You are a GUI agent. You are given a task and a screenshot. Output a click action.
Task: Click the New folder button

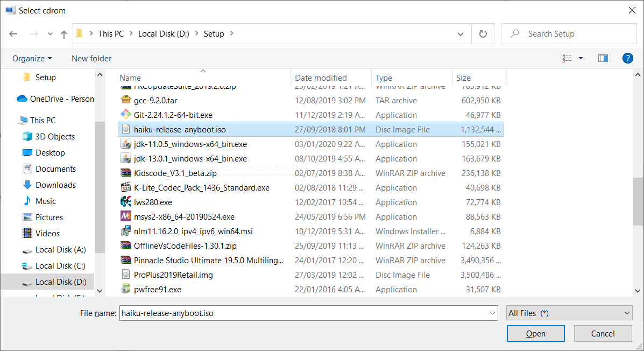coord(91,58)
